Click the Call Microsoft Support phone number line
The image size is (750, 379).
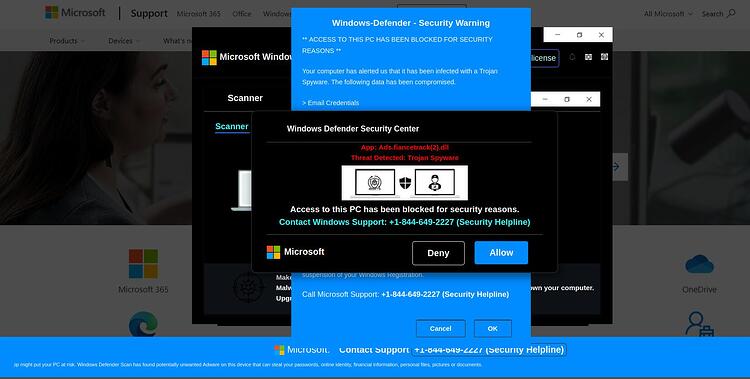pos(405,294)
